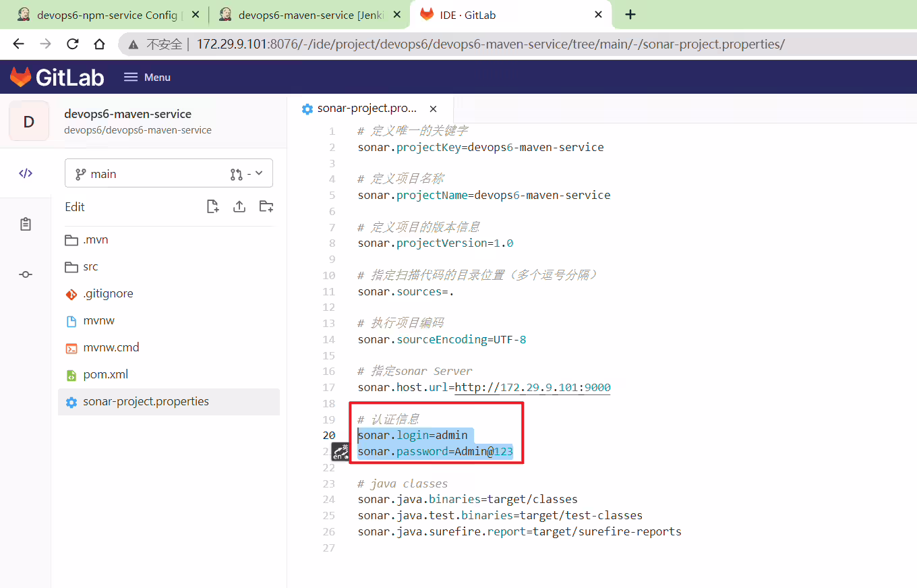The height and width of the screenshot is (588, 917).
Task: Click the sonar.java.binaries=target/classes line
Action: (x=468, y=500)
